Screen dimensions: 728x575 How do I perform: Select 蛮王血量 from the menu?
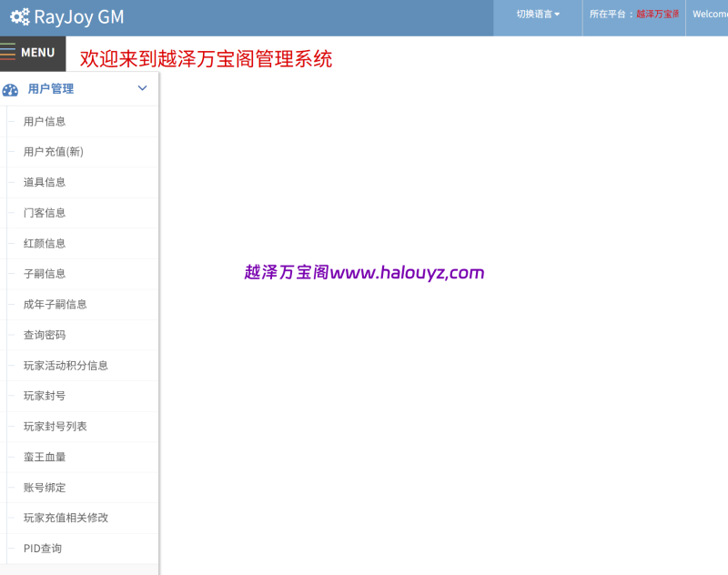[x=45, y=457]
